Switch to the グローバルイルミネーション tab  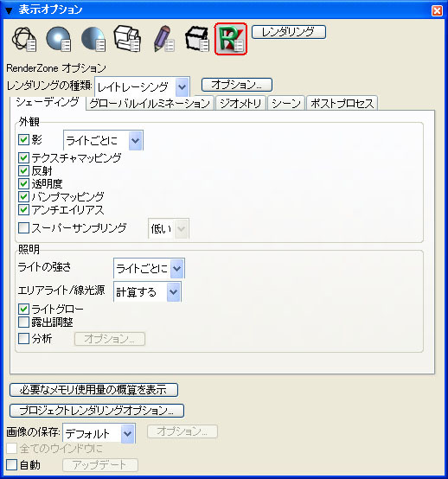click(x=150, y=103)
